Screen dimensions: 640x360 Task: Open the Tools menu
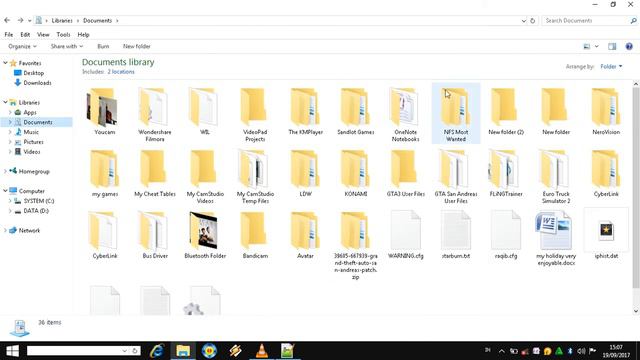pos(63,35)
